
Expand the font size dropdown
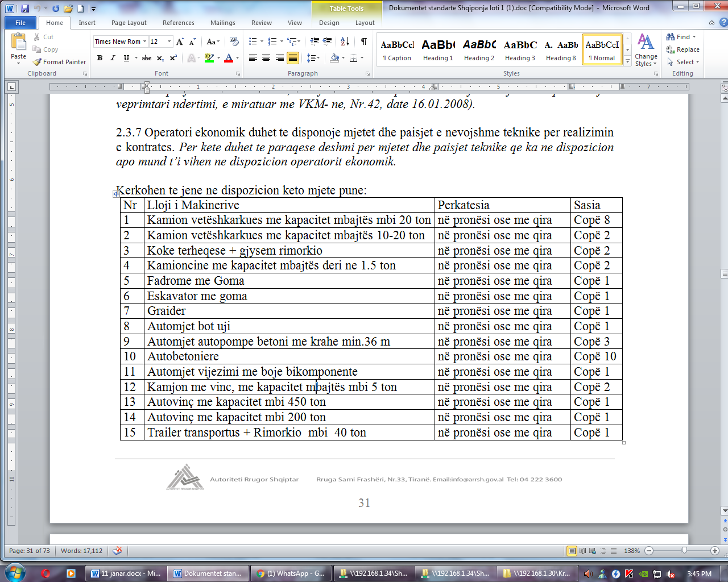point(169,41)
